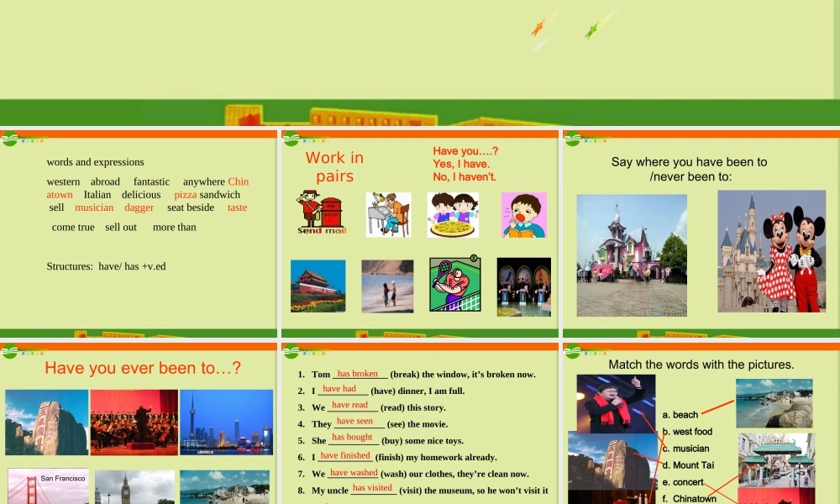Image resolution: width=840 pixels, height=504 pixels.
Task: Select the San Francisco Golden Gate photo
Action: [48, 486]
